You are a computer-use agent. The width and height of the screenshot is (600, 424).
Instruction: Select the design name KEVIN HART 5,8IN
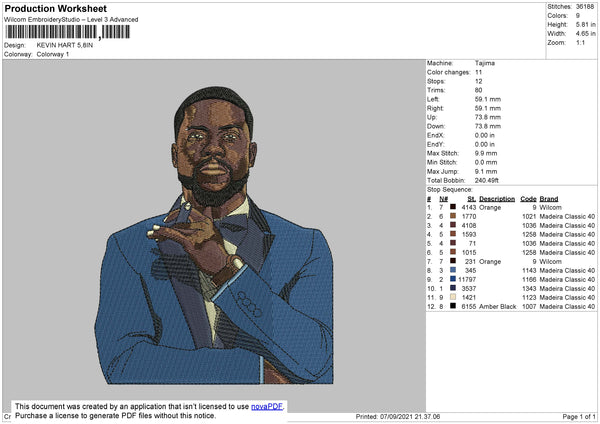point(65,45)
